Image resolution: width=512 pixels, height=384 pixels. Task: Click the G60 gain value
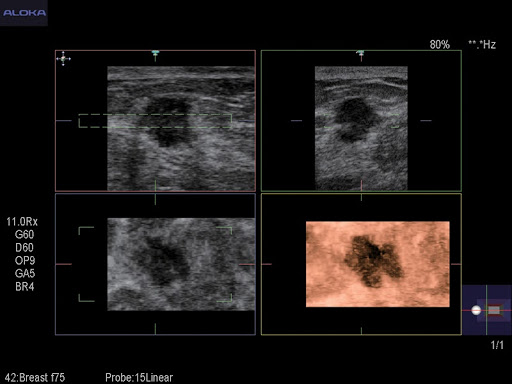pos(24,235)
